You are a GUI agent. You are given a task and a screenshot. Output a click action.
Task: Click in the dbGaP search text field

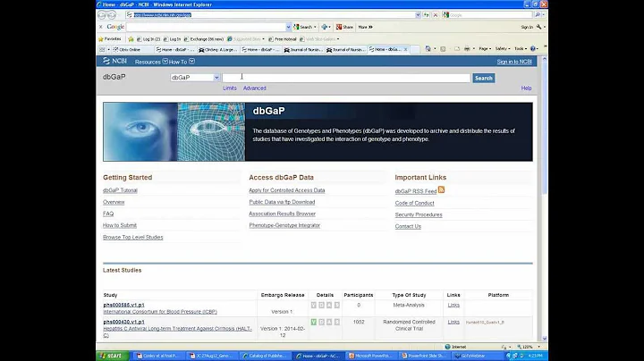tap(346, 78)
